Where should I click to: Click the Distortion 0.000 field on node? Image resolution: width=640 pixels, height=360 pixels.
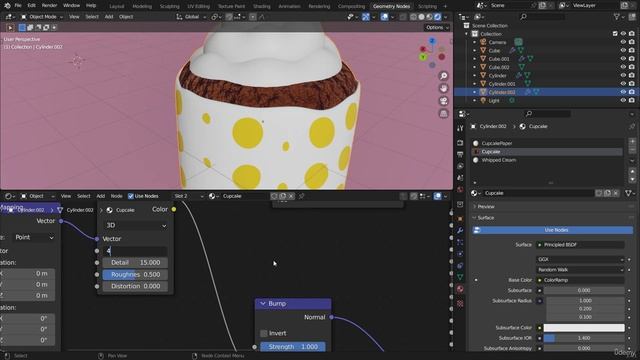pos(135,287)
